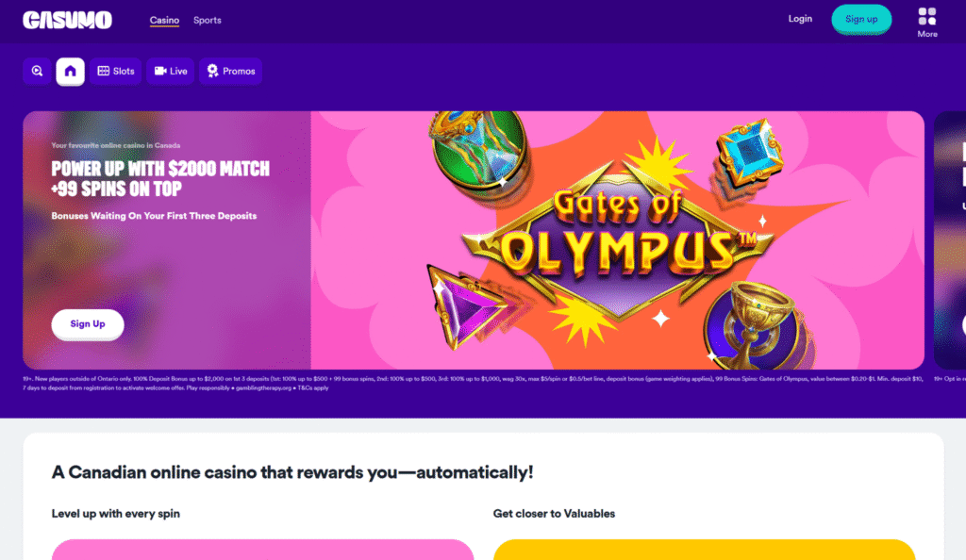Click the white Sign Up banner button
This screenshot has height=560, width=966.
click(88, 323)
